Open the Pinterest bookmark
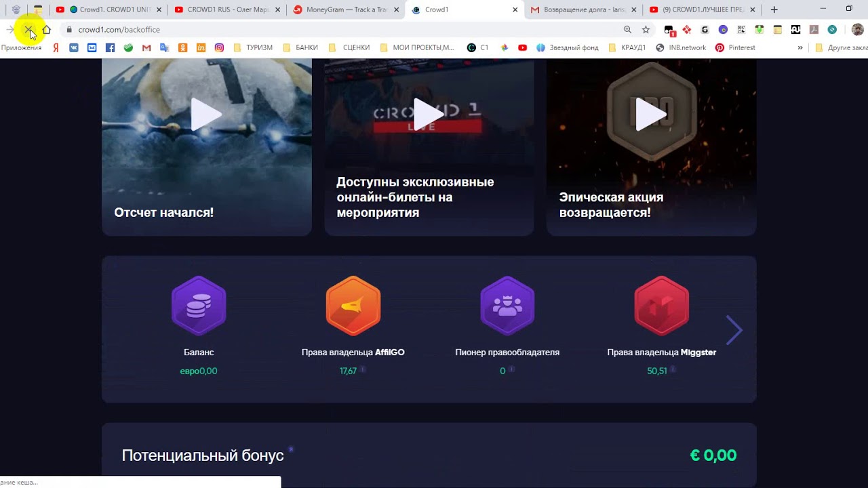 (736, 47)
